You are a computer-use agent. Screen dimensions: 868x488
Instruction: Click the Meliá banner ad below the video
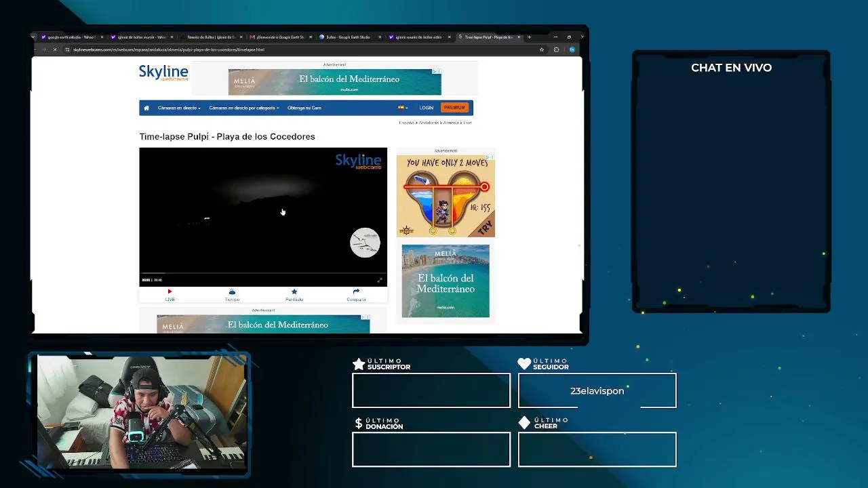(263, 324)
